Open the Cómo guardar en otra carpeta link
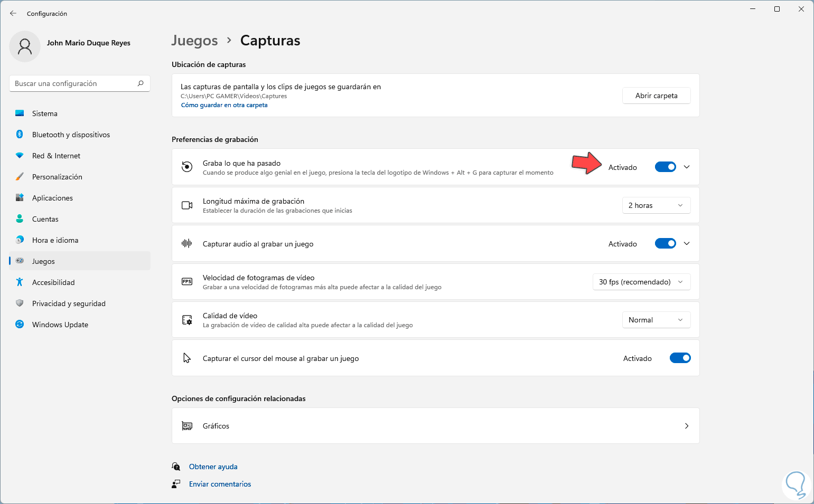Image resolution: width=814 pixels, height=504 pixels. [224, 105]
